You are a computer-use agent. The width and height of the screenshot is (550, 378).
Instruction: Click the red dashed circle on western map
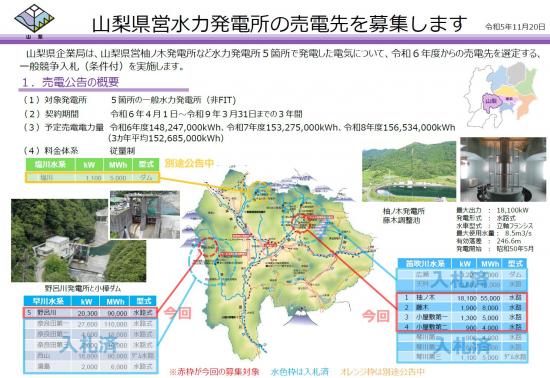208,246
